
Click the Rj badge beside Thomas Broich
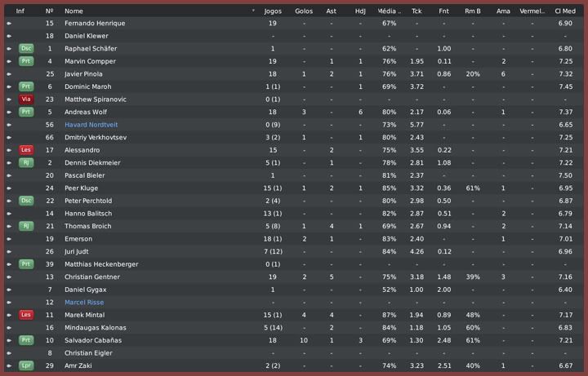[26, 226]
